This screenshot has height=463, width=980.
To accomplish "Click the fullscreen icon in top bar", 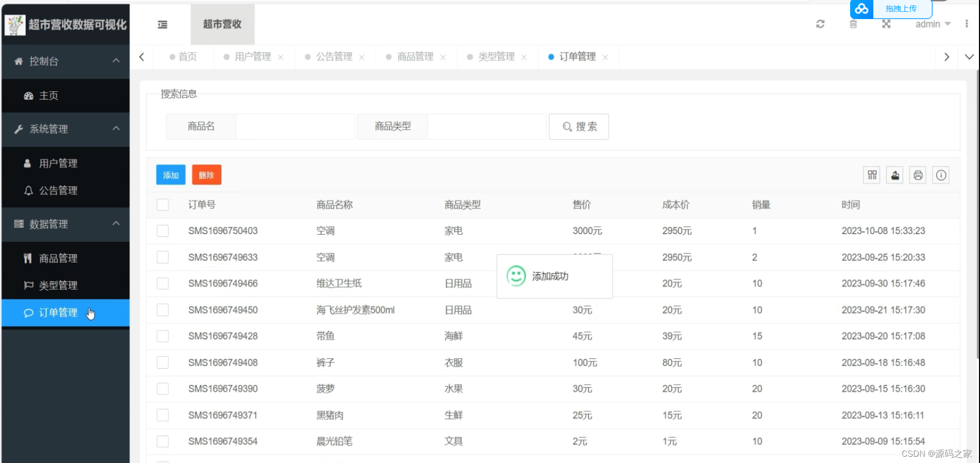I will [886, 24].
